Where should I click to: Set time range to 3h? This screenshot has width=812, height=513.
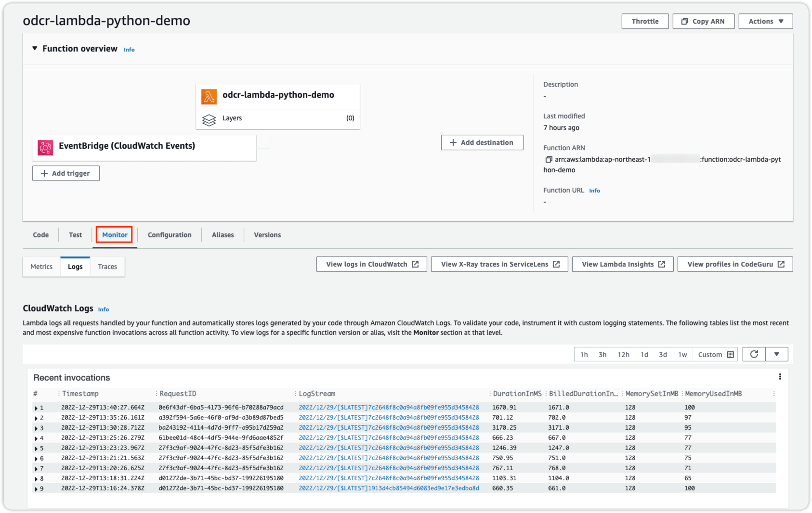[x=602, y=355]
